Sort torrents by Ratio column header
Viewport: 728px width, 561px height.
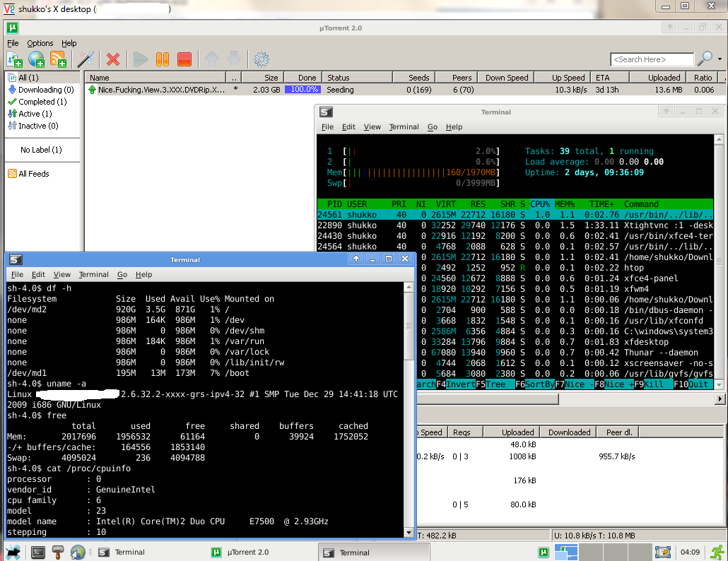[x=703, y=78]
